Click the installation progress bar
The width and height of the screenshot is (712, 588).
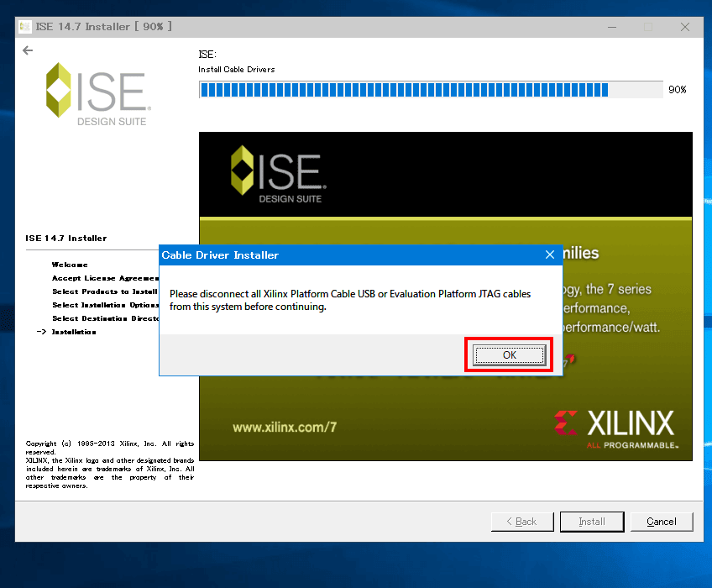[x=431, y=90]
